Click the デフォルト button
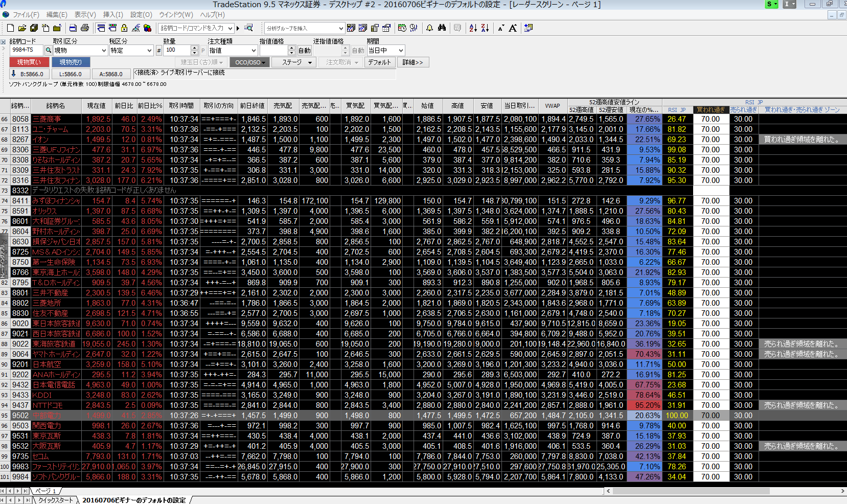The image size is (847, 504). click(379, 62)
